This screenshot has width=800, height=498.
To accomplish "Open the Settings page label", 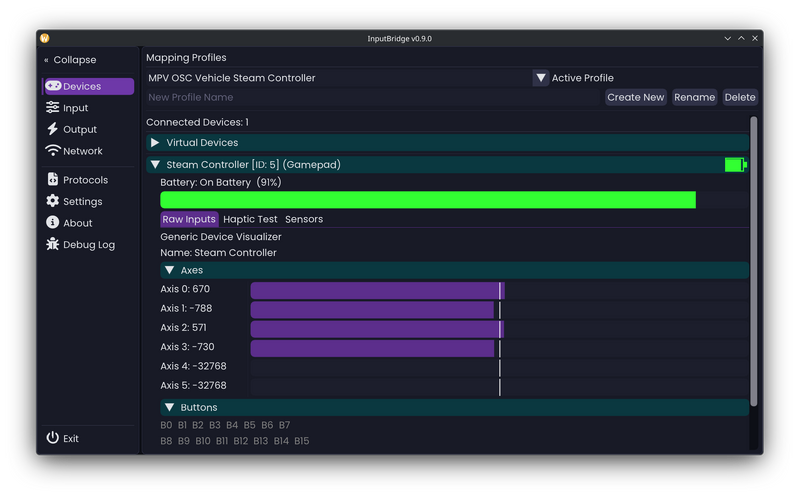I will tap(83, 202).
